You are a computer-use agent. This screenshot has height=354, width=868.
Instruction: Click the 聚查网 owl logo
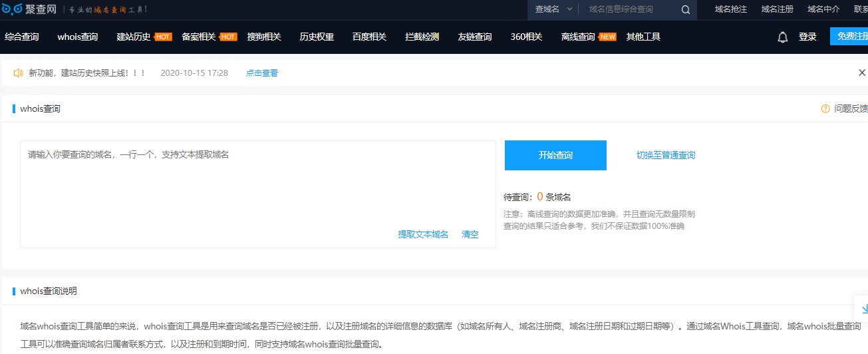pyautogui.click(x=12, y=9)
